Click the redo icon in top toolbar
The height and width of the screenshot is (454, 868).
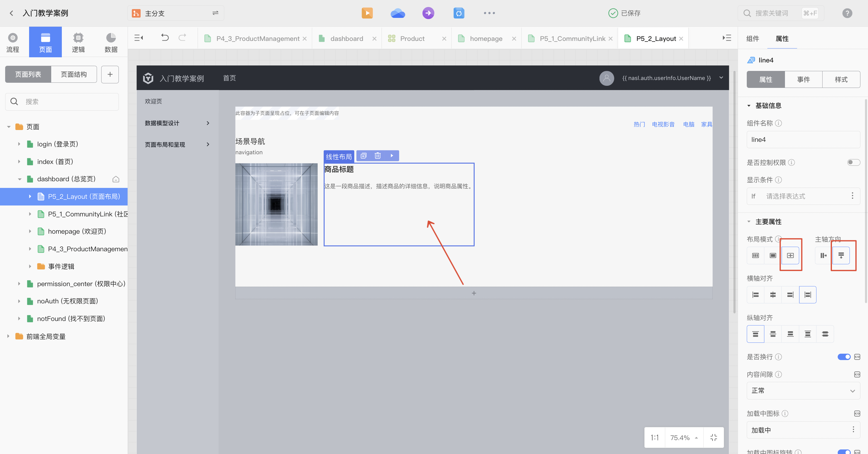(x=182, y=38)
